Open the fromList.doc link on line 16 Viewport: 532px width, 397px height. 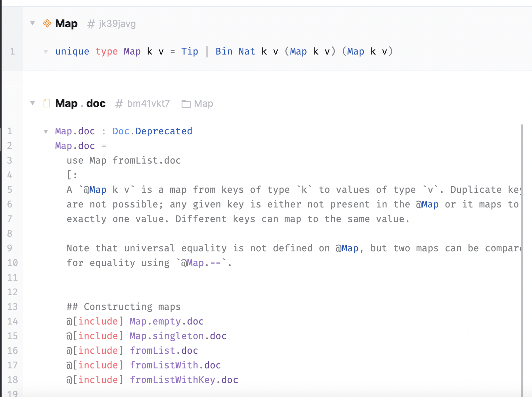pyautogui.click(x=164, y=350)
